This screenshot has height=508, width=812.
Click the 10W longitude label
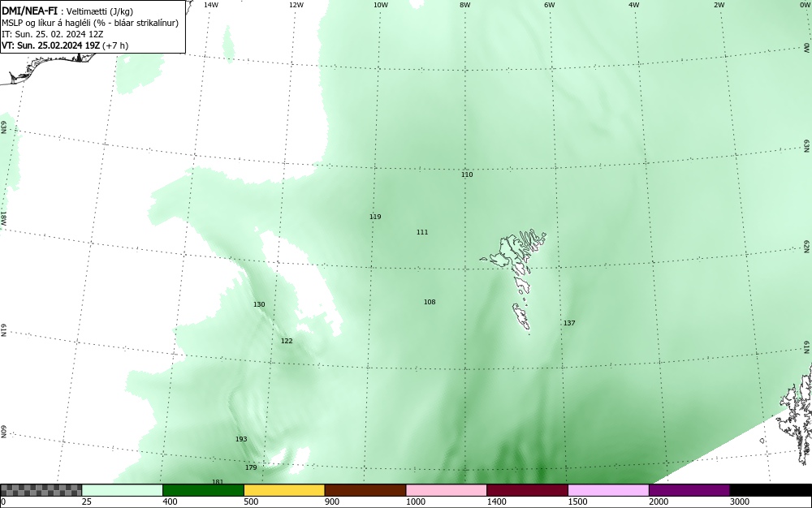381,5
